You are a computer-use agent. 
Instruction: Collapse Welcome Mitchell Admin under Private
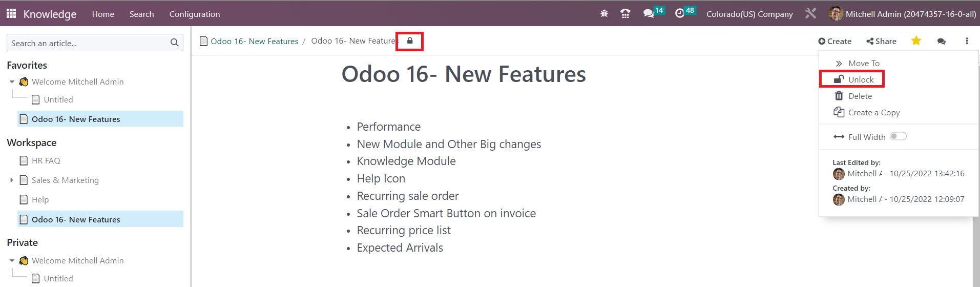tap(12, 261)
